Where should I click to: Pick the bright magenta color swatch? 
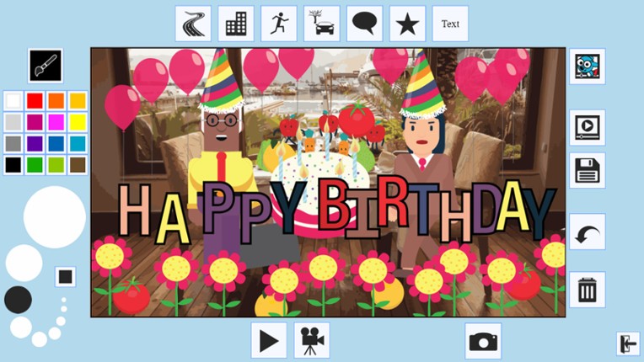click(56, 122)
